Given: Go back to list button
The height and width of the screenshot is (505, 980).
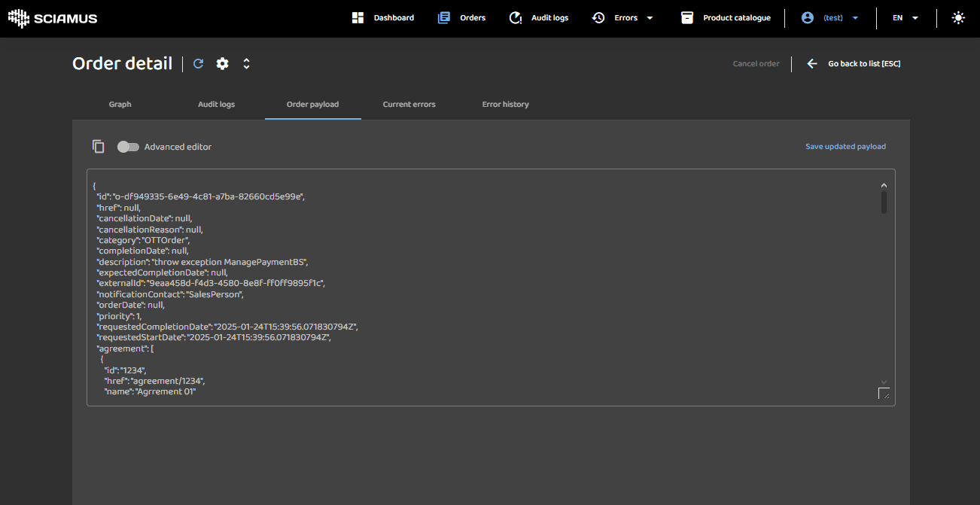Looking at the screenshot, I should [854, 64].
